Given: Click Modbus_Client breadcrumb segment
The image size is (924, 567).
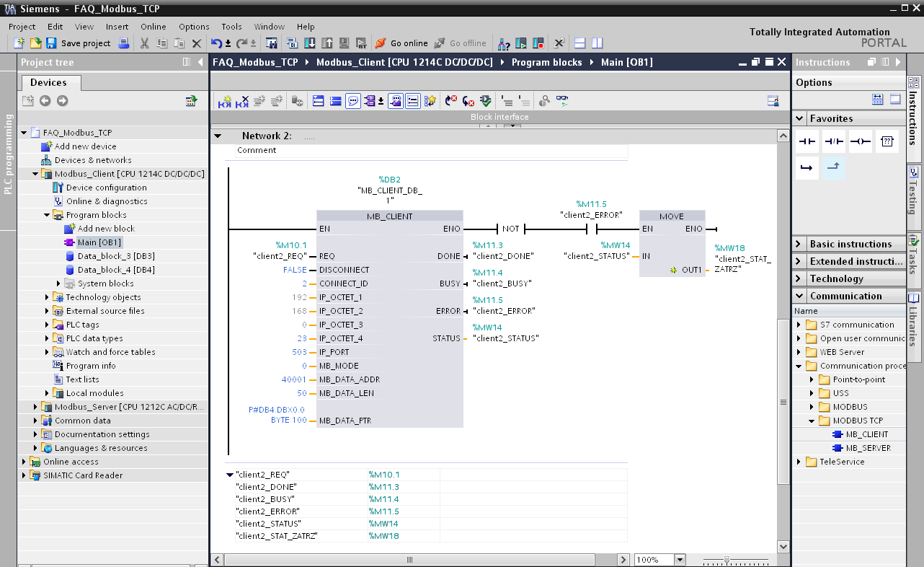Looking at the screenshot, I should [x=404, y=63].
